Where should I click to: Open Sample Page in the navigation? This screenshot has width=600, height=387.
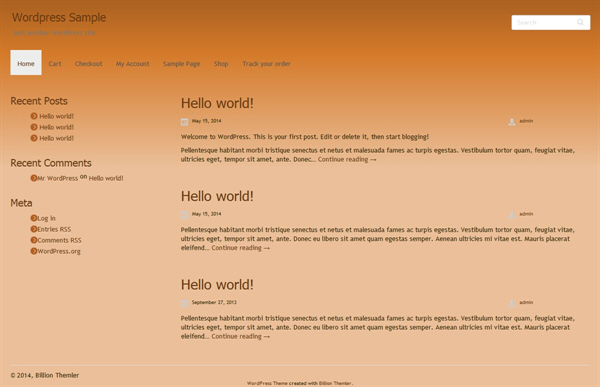[x=181, y=64]
